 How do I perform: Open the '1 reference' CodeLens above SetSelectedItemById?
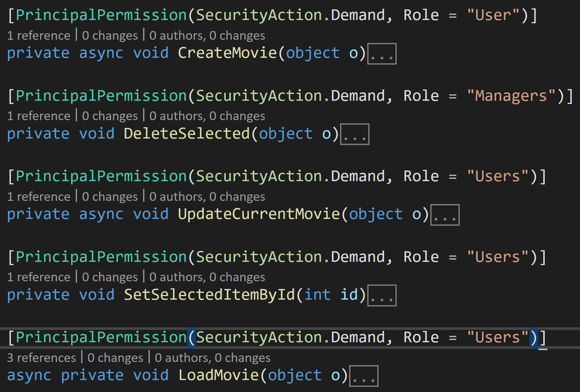click(39, 277)
